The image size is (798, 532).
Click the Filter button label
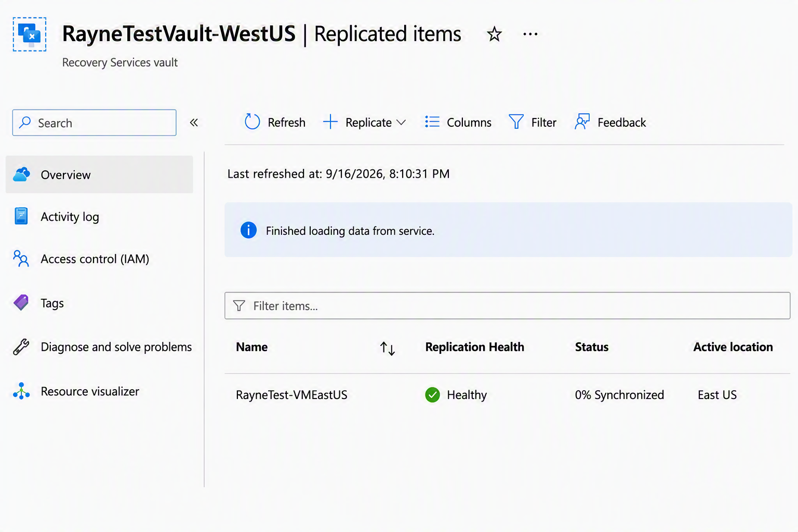pyautogui.click(x=544, y=123)
